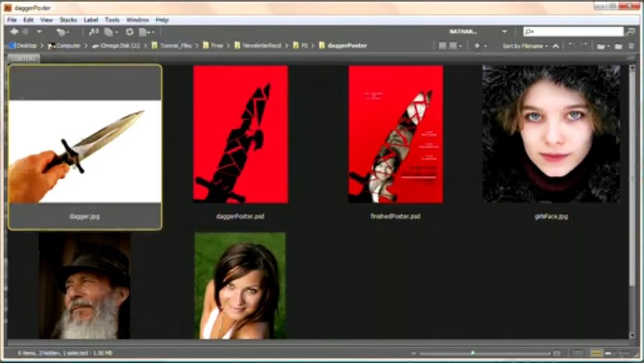Select the finishedPoster.psd thumbnail
The image size is (644, 363).
click(396, 134)
